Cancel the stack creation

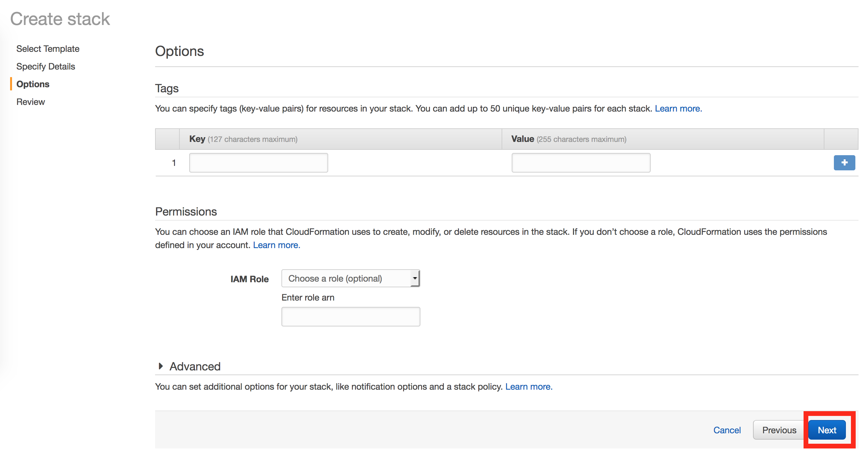click(727, 430)
